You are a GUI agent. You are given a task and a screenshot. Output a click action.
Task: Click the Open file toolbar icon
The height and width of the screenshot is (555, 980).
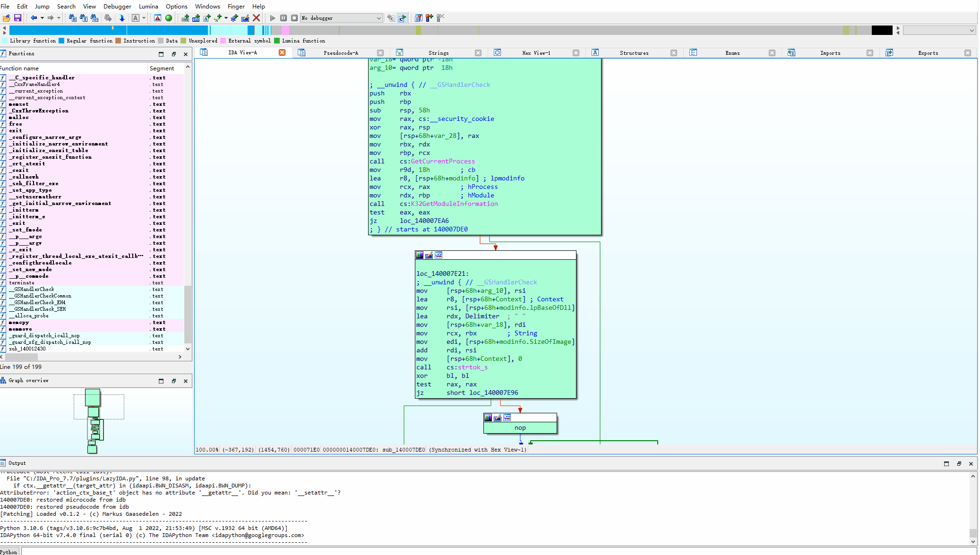[7, 18]
